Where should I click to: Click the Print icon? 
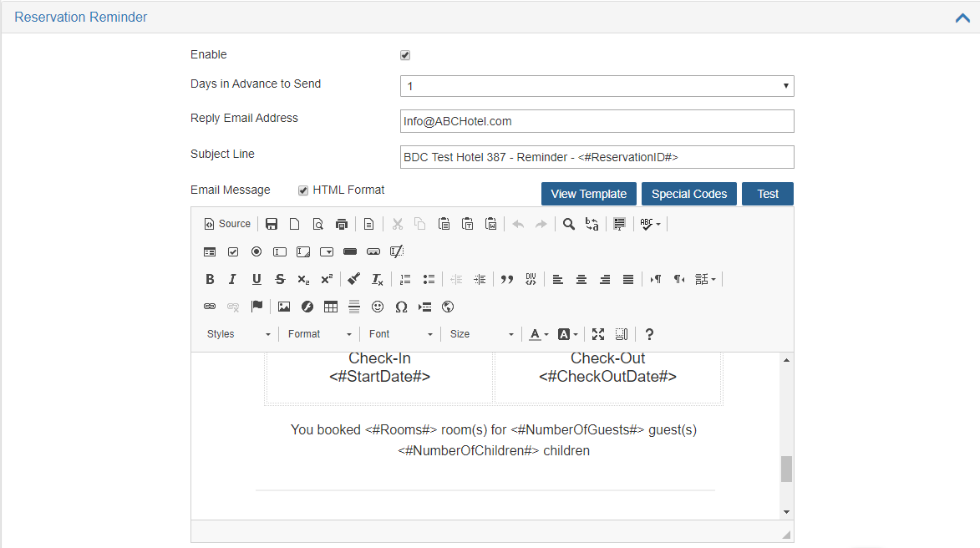(x=341, y=224)
